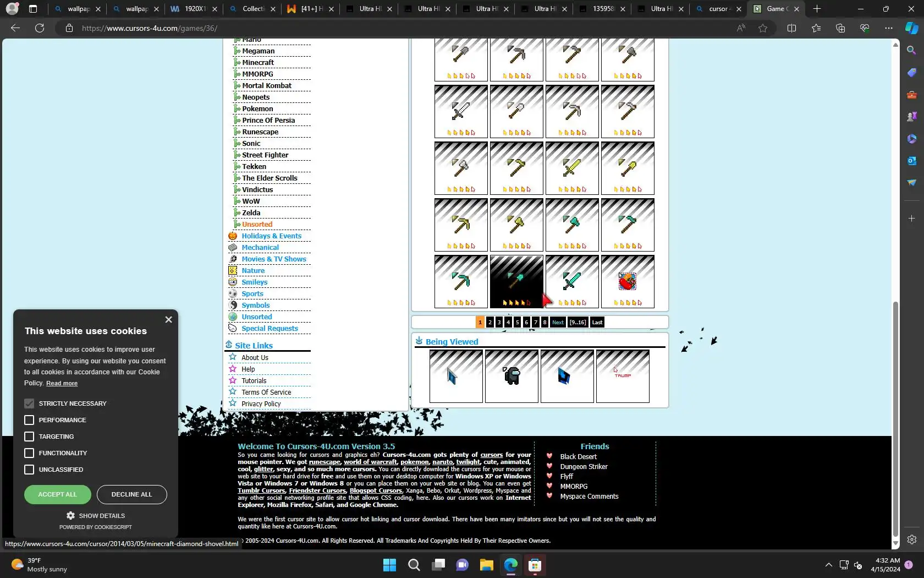Open split screen view
Screen dimensions: 924x578
coord(791,28)
